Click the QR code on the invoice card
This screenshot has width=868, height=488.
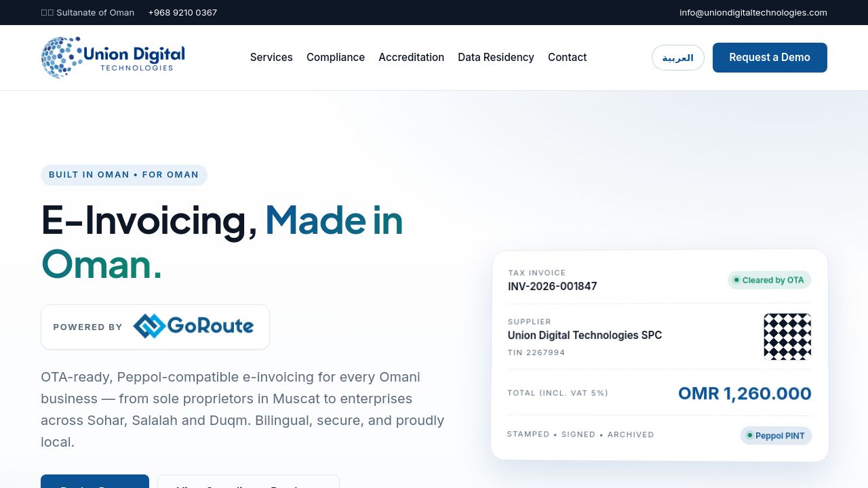click(x=787, y=336)
